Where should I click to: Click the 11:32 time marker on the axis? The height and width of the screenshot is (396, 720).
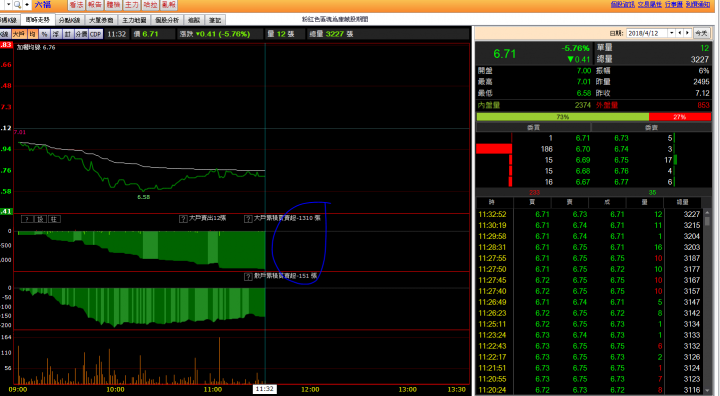click(x=264, y=389)
